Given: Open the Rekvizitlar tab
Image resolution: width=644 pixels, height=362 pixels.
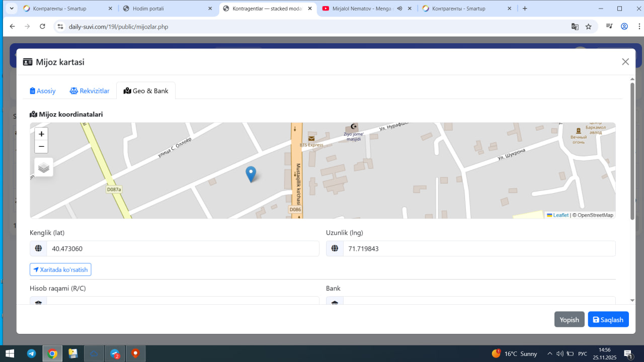Looking at the screenshot, I should pyautogui.click(x=90, y=91).
